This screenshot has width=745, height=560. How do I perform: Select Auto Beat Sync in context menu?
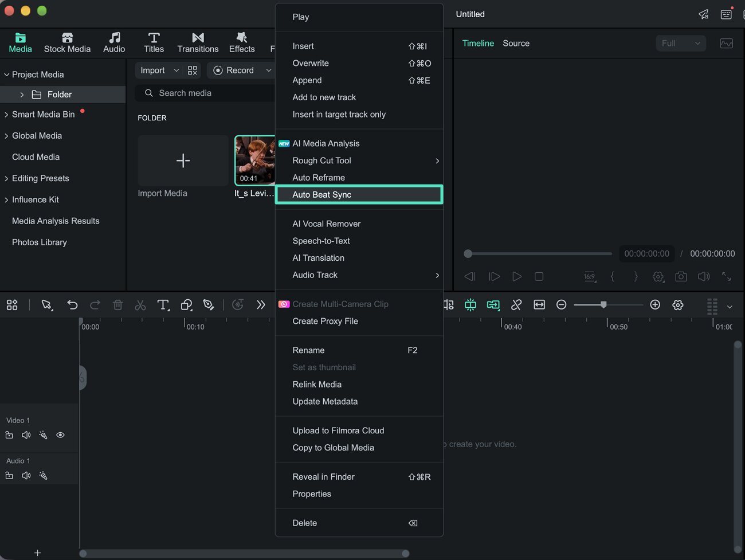[359, 194]
